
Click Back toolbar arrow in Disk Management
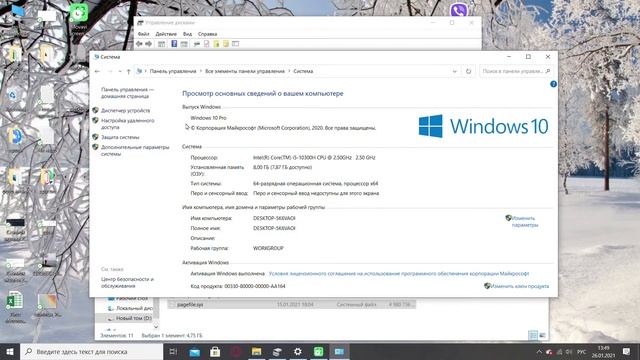tap(139, 44)
